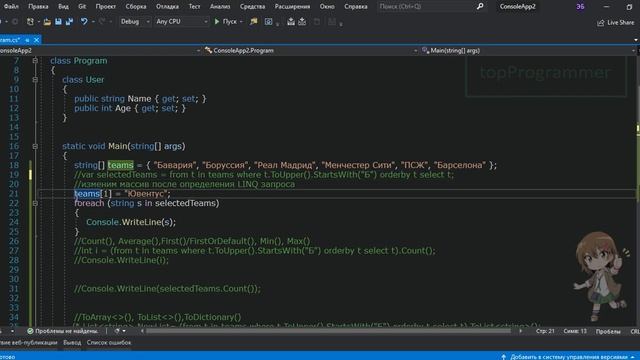The image size is (640, 360).
Task: Click the New Project toolbar icon
Action: (x=30, y=22)
